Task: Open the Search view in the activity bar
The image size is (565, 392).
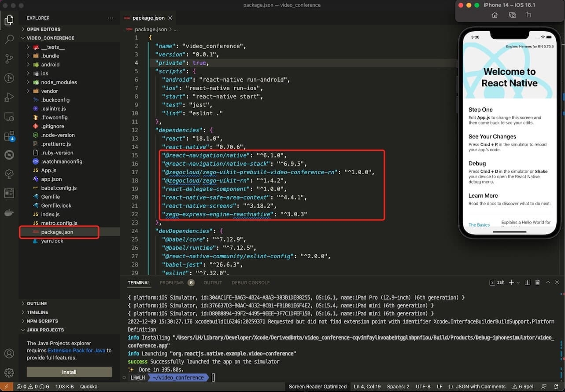Action: tap(9, 40)
